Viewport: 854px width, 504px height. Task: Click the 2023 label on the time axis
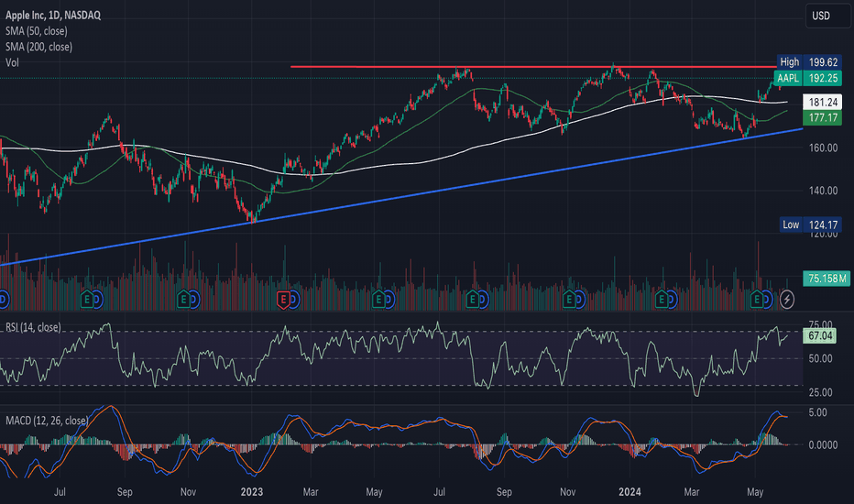pos(252,492)
